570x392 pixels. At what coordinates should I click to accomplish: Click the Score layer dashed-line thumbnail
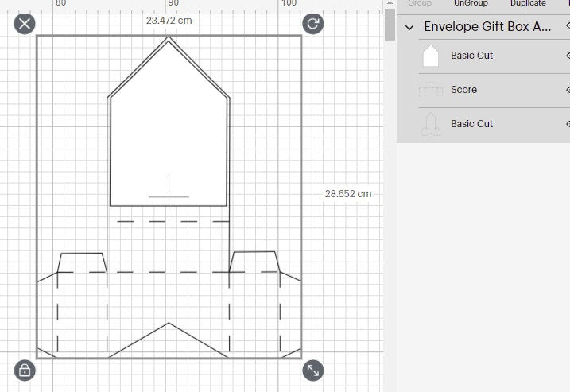pyautogui.click(x=431, y=90)
